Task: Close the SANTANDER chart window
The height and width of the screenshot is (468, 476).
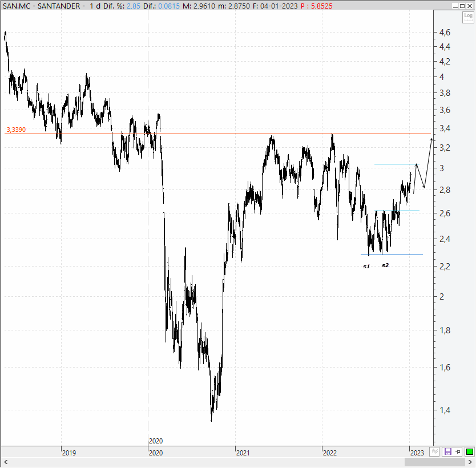Action: click(x=470, y=6)
